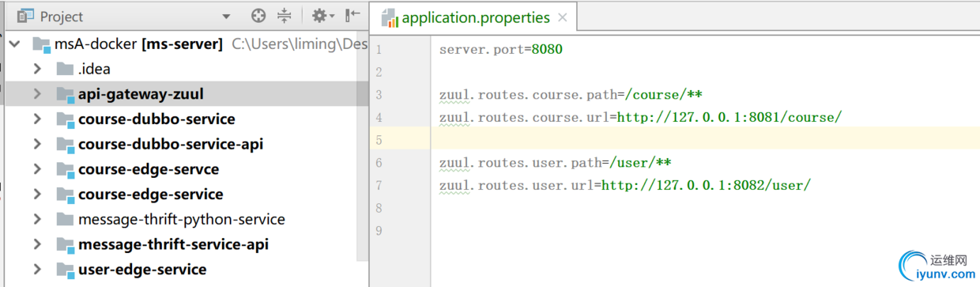
Task: Collapse the msA-docker root node
Action: 14,44
